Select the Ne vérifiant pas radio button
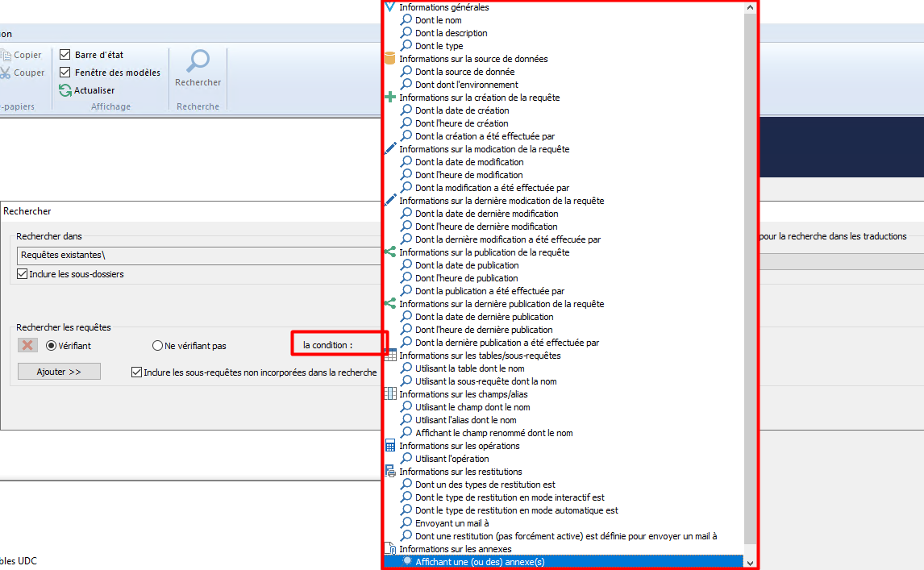Viewport: 924px width, 570px height. [x=158, y=346]
